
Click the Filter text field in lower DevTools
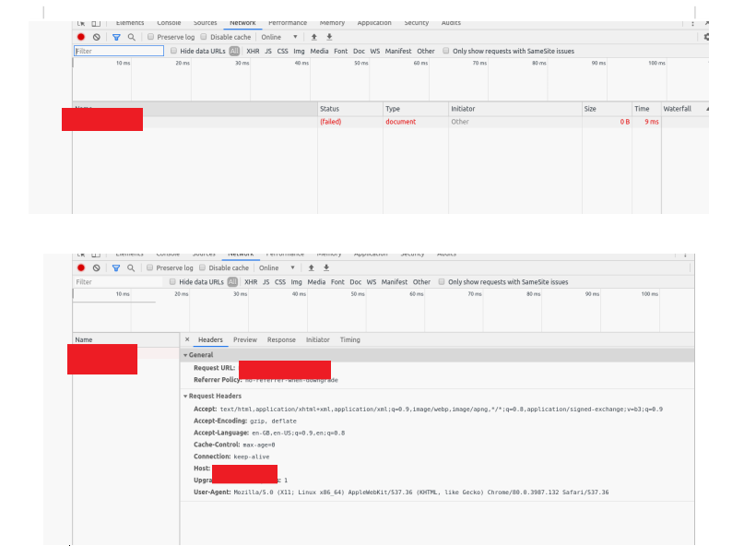coord(118,281)
